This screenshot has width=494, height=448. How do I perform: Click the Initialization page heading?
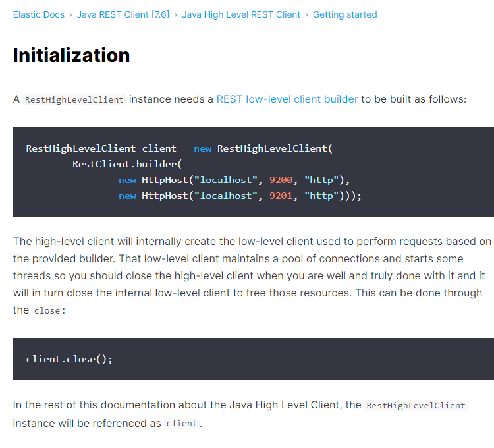tap(72, 55)
